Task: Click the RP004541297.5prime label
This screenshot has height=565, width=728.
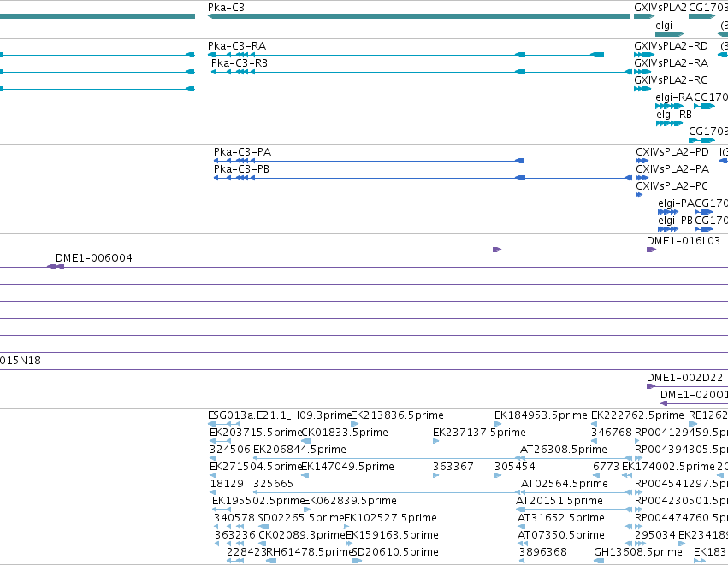Action: tap(681, 484)
